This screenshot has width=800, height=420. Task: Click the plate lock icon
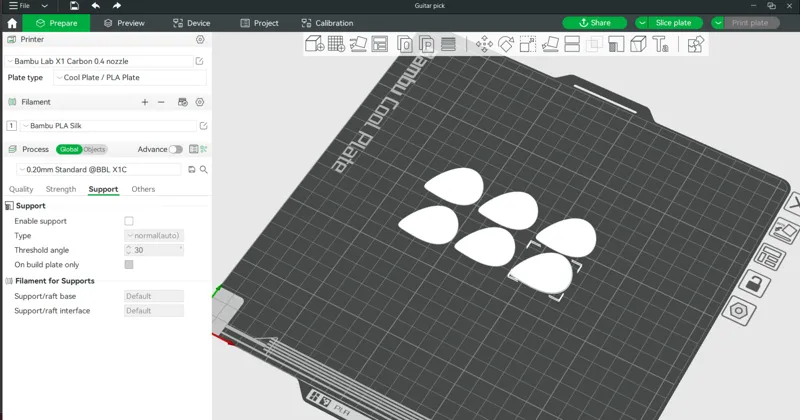click(753, 282)
